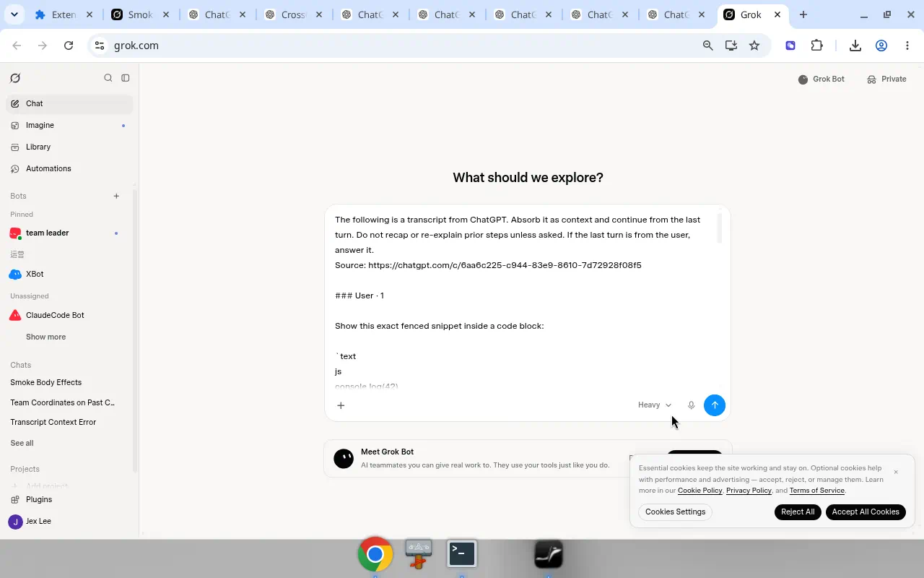The width and height of the screenshot is (924, 578).
Task: Click Reject All cookies
Action: (798, 512)
